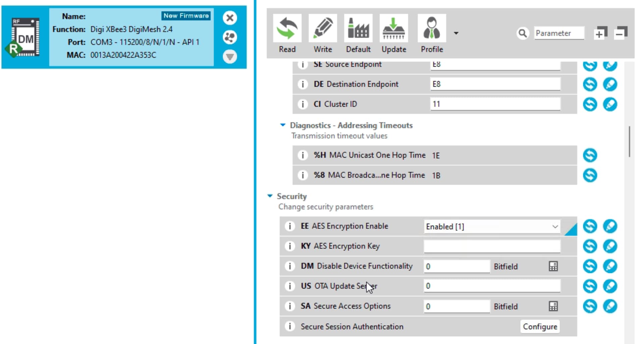
Task: Expand all sections with plus icon
Action: coord(600,33)
